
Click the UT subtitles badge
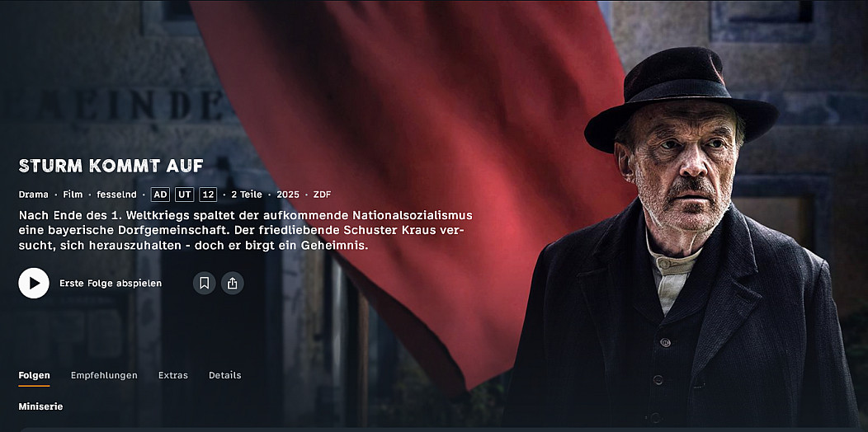coord(184,195)
